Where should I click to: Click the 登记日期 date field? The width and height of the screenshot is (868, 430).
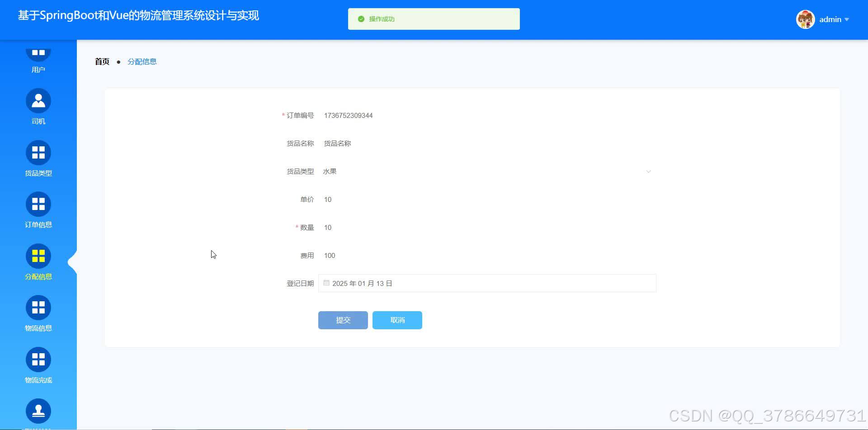click(x=487, y=283)
